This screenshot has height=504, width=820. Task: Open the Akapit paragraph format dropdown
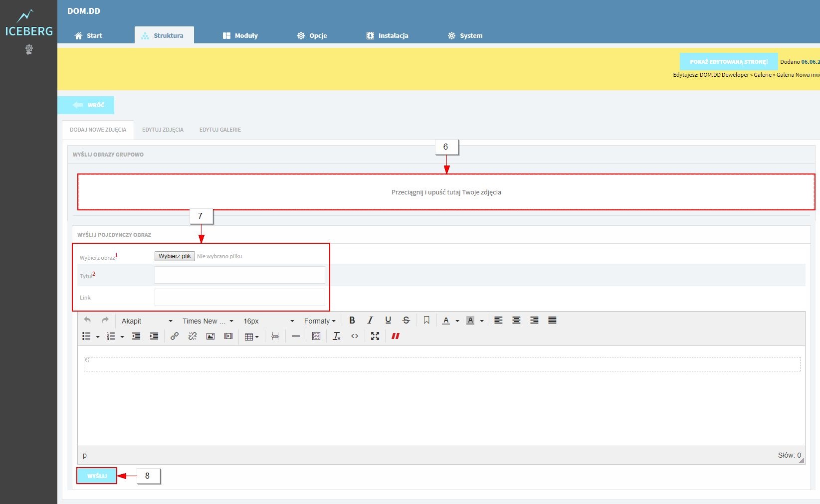point(147,321)
